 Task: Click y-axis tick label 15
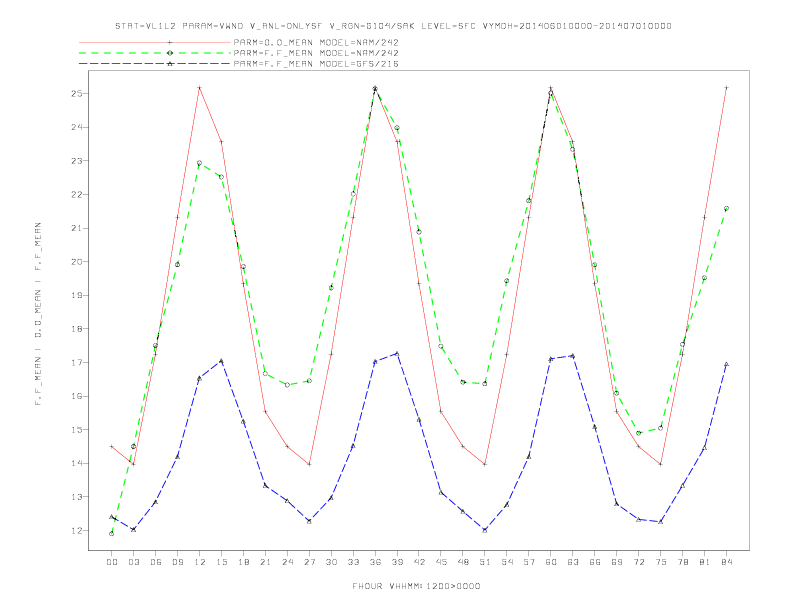click(77, 430)
